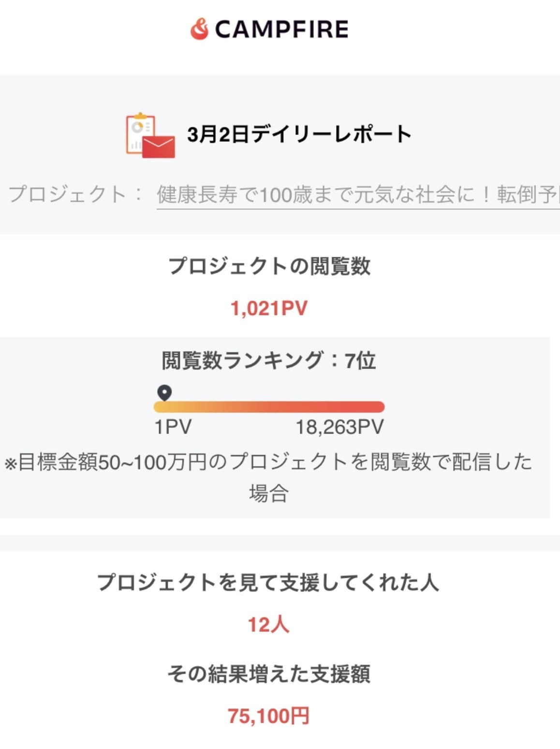This screenshot has height=749, width=560.
Task: Click the プロジェクト： label
Action: click(x=76, y=194)
